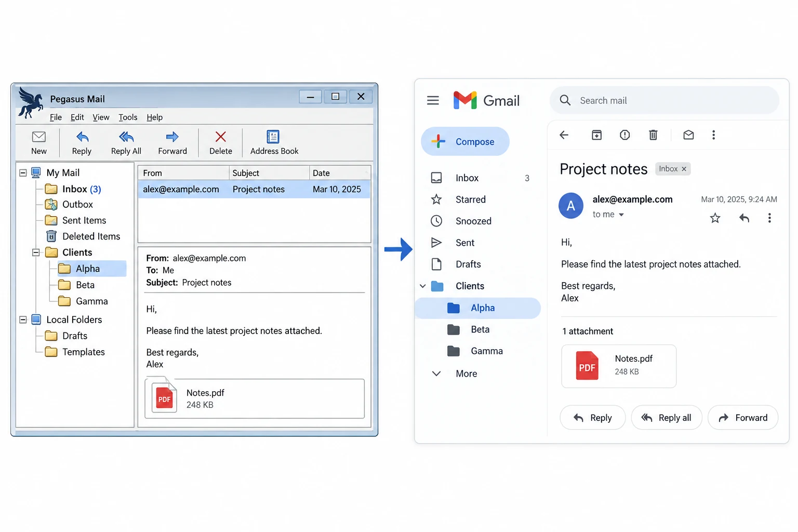The height and width of the screenshot is (532, 798).
Task: Open Snoozed in Gmail sidebar
Action: [461, 221]
